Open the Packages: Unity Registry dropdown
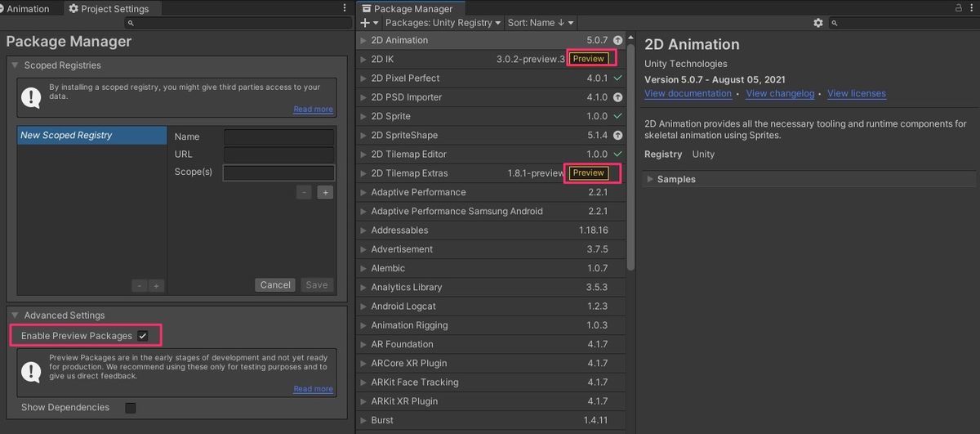 [443, 23]
